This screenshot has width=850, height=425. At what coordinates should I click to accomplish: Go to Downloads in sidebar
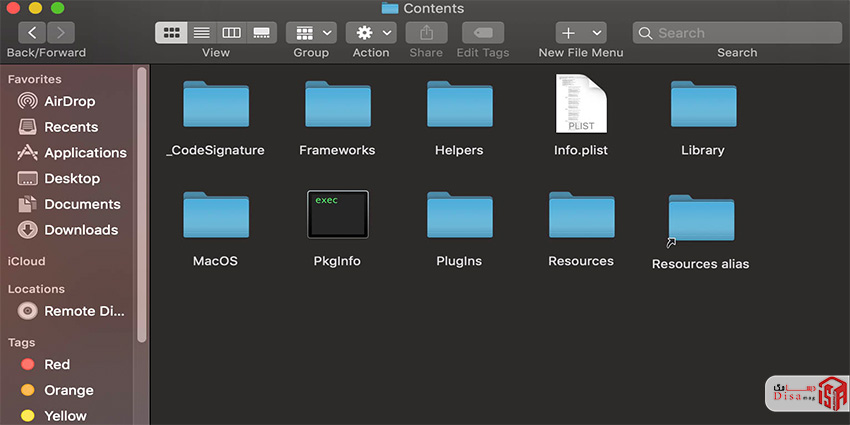pyautogui.click(x=81, y=230)
